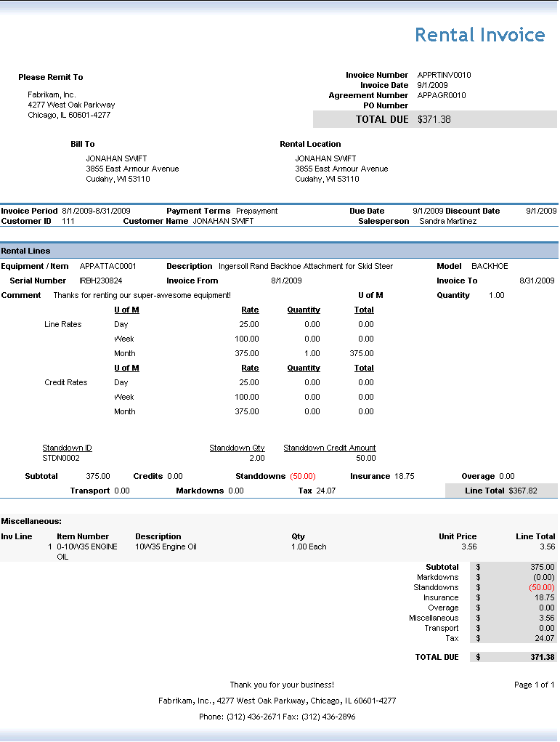Click the $371.38 amount in the header
Viewport: 560px width, 742px height.
tap(434, 119)
